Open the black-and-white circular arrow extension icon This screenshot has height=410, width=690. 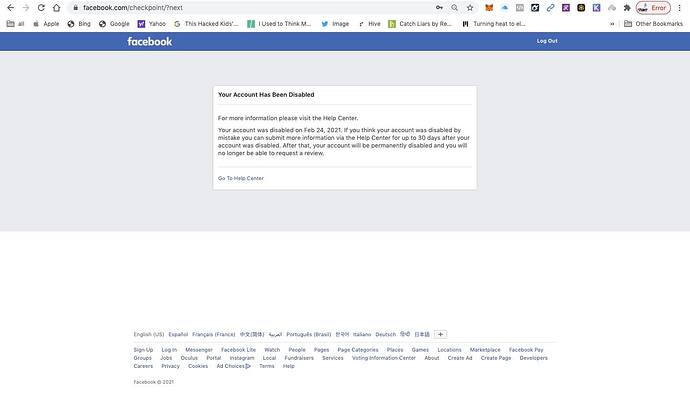click(535, 8)
